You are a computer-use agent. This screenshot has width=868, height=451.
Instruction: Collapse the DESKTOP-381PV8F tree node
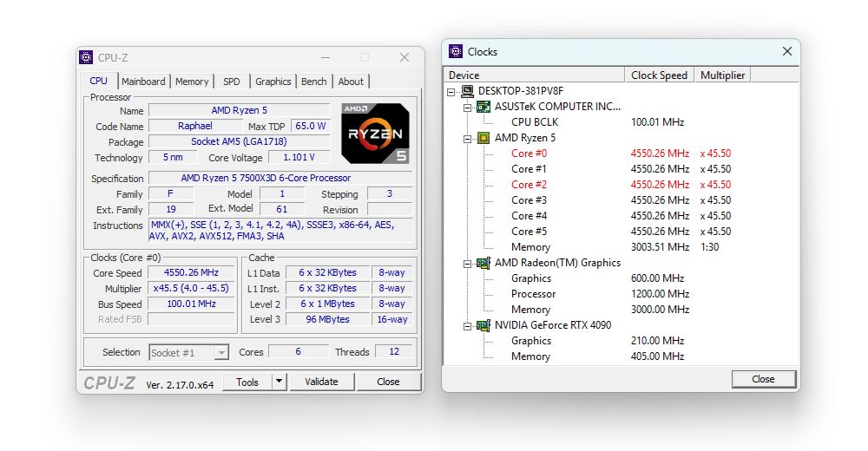tap(451, 92)
